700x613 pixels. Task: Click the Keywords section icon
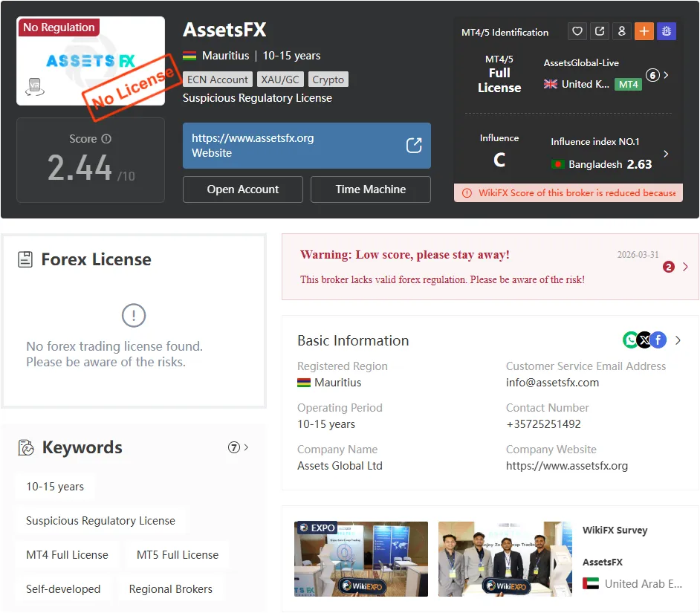click(26, 447)
